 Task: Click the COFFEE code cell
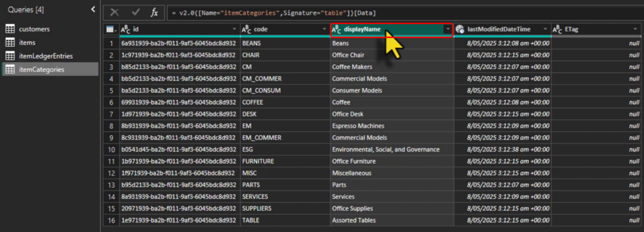(x=285, y=102)
